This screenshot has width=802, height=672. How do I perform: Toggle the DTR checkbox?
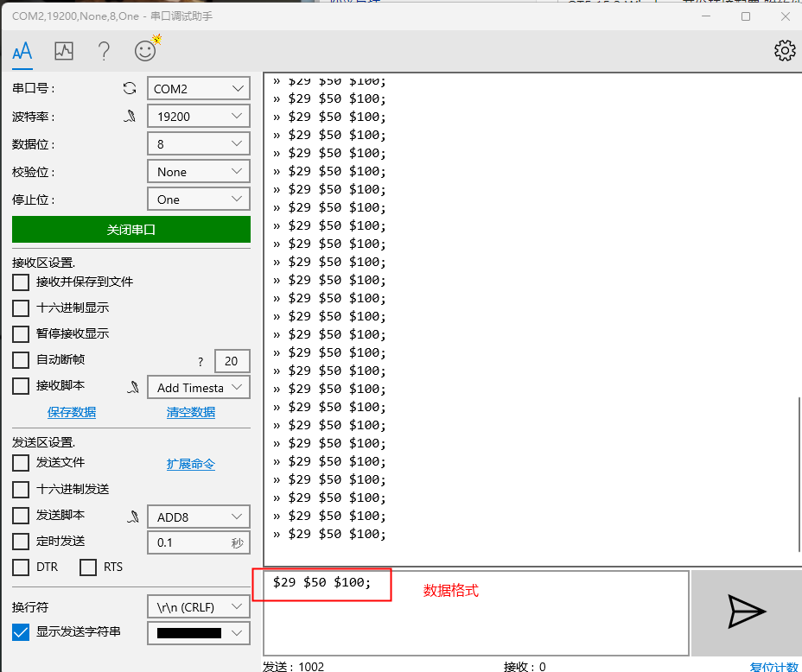pyautogui.click(x=21, y=567)
